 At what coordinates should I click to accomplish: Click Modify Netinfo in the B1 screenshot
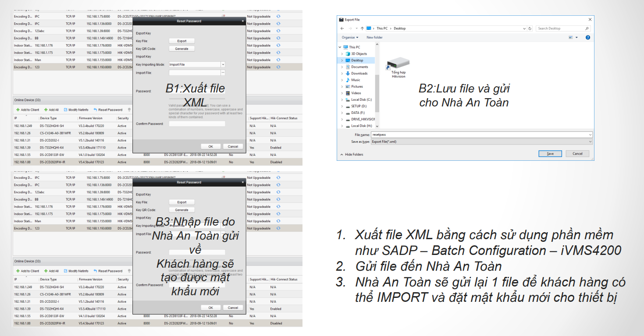tap(76, 110)
